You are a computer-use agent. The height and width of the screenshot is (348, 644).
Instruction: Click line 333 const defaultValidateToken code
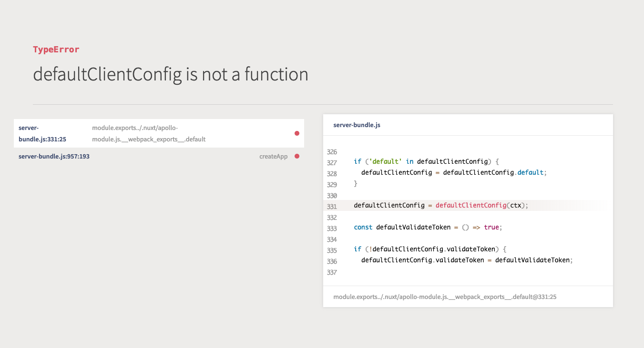pos(428,227)
